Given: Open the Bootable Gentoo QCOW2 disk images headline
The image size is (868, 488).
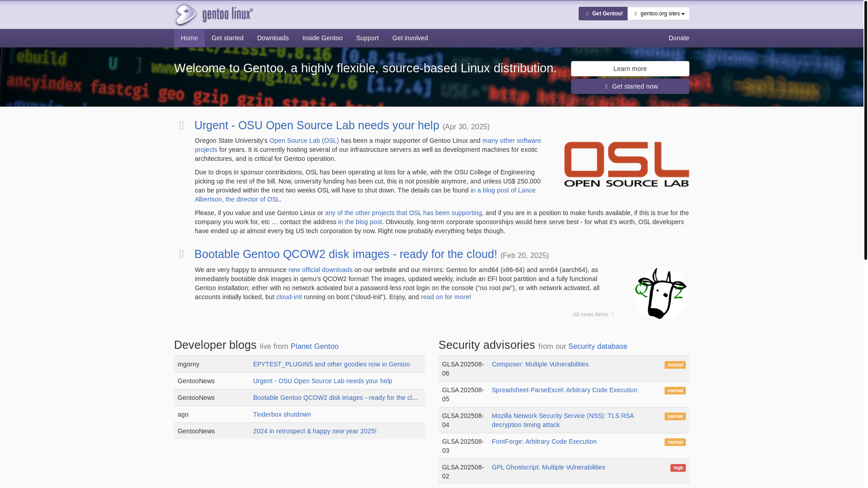Looking at the screenshot, I should pos(346,254).
